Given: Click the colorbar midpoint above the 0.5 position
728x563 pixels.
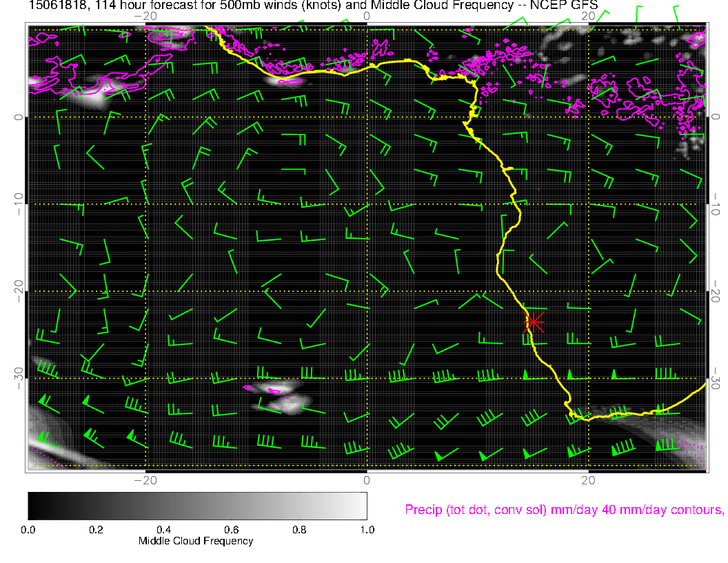Looking at the screenshot, I should pyautogui.click(x=197, y=505).
